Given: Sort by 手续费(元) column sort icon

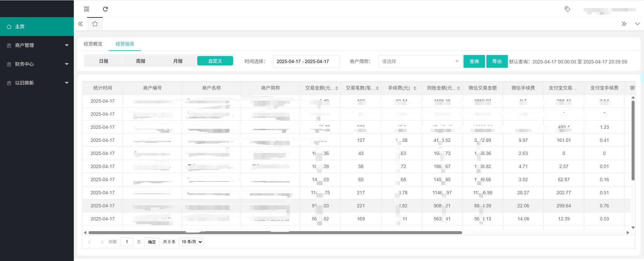Looking at the screenshot, I should 415,88.
